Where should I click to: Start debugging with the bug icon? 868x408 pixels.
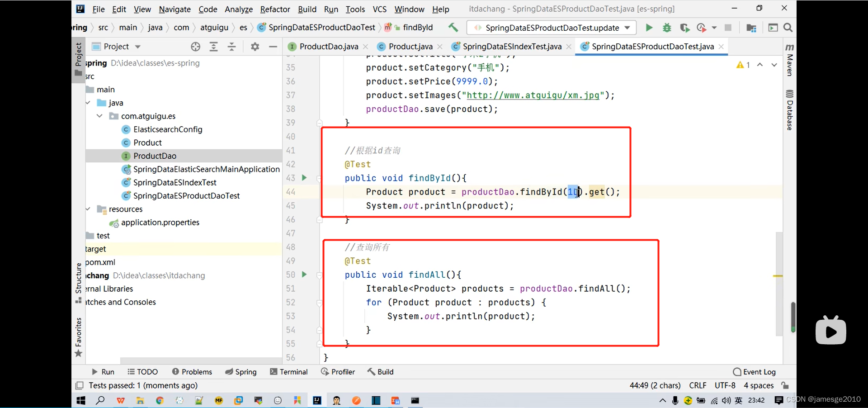click(667, 28)
